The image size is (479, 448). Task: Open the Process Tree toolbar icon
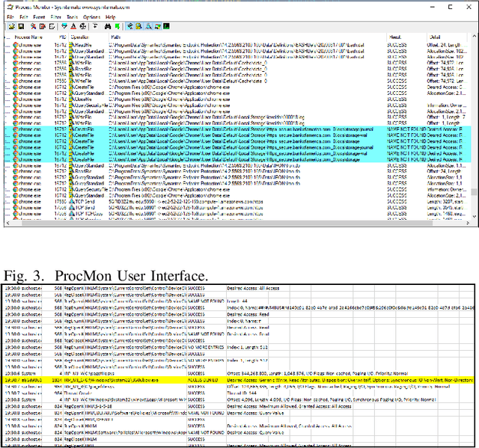pyautogui.click(x=95, y=25)
